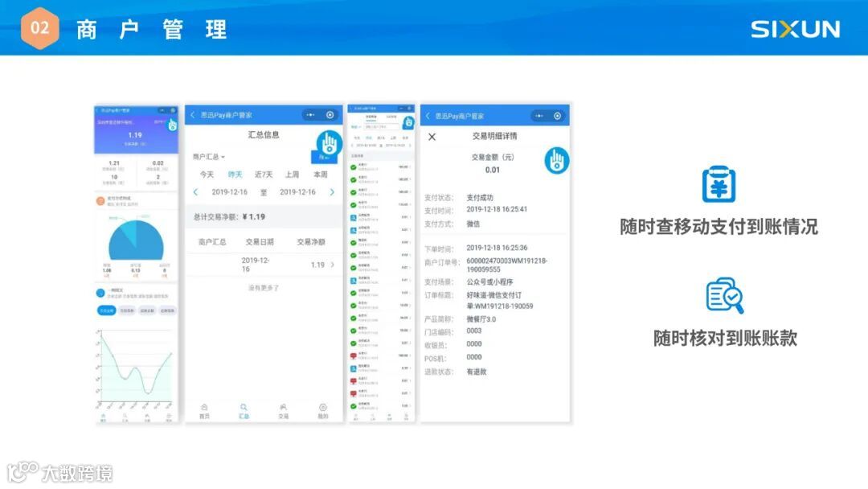Click the yen clipboard icon on the slide

[x=719, y=184]
